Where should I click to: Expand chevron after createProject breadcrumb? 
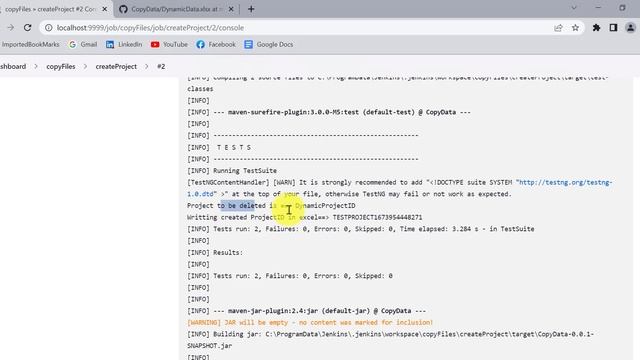147,66
